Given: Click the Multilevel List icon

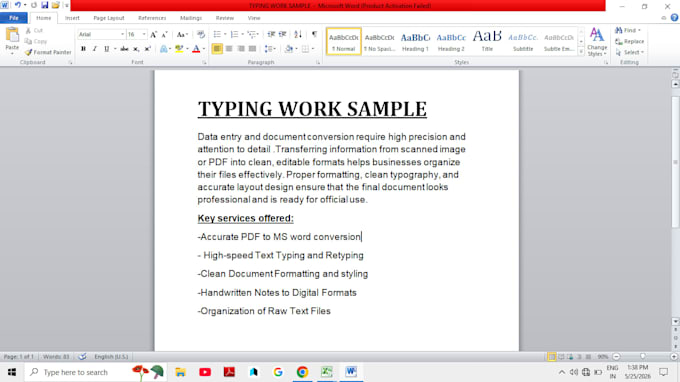Looking at the screenshot, I should point(252,35).
